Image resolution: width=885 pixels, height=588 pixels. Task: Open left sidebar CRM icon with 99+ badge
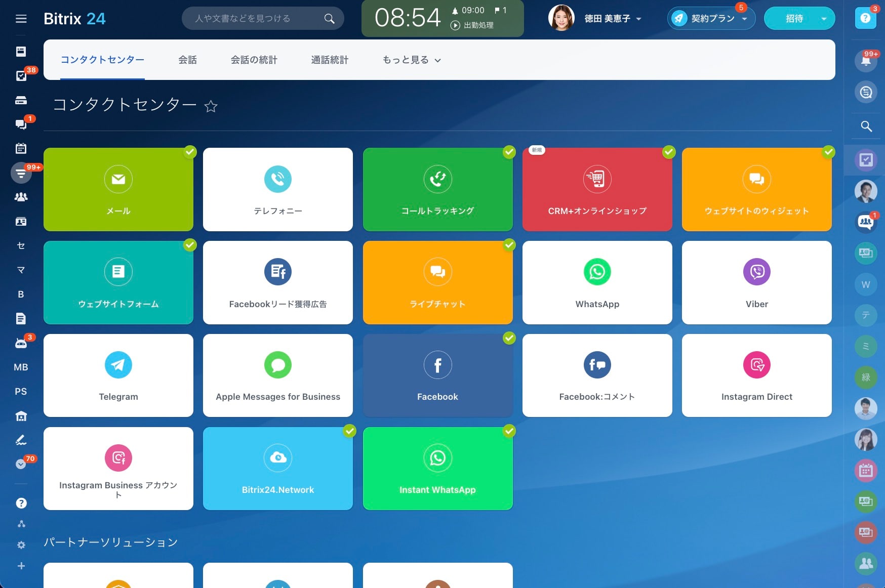pyautogui.click(x=21, y=173)
